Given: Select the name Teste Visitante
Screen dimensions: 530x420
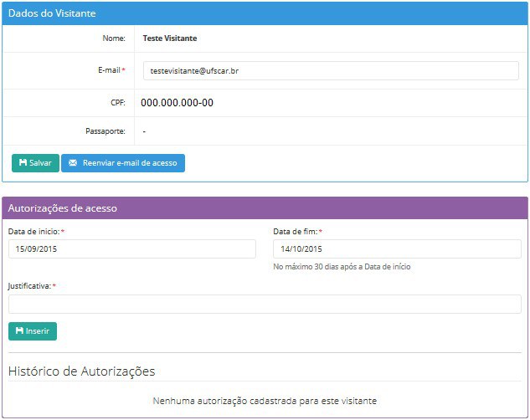Looking at the screenshot, I should [170, 38].
